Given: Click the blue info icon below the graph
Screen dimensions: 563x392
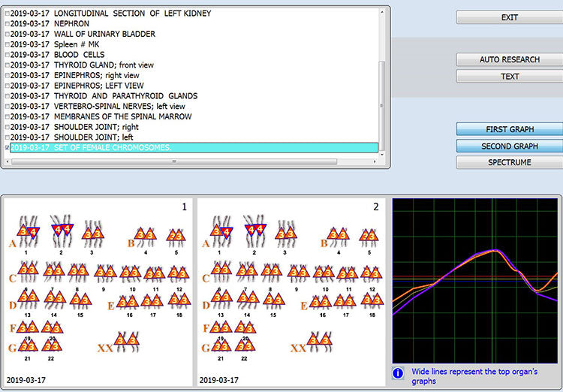Looking at the screenshot, I should (398, 372).
